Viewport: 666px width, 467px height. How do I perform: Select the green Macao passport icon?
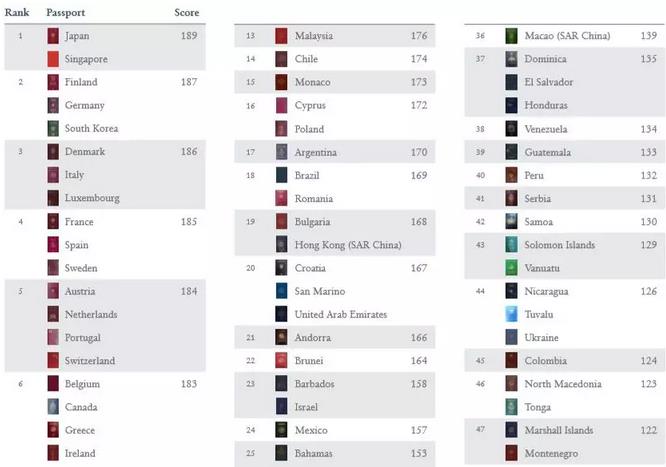[x=511, y=36]
